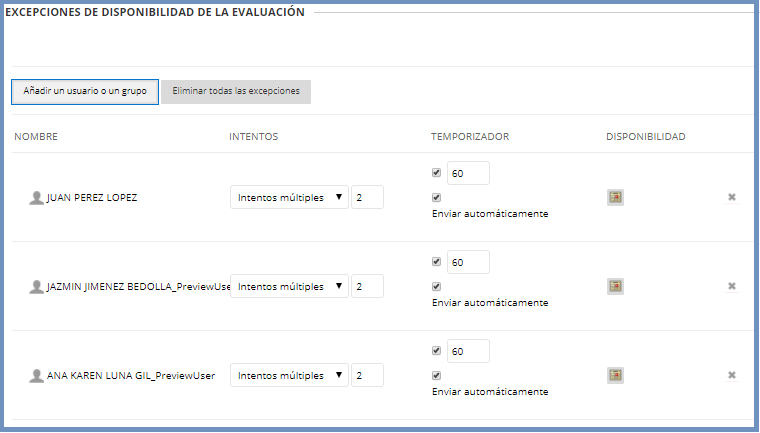Image resolution: width=760 pixels, height=433 pixels.
Task: Click Eliminar todas las excepciones button
Action: [x=236, y=91]
